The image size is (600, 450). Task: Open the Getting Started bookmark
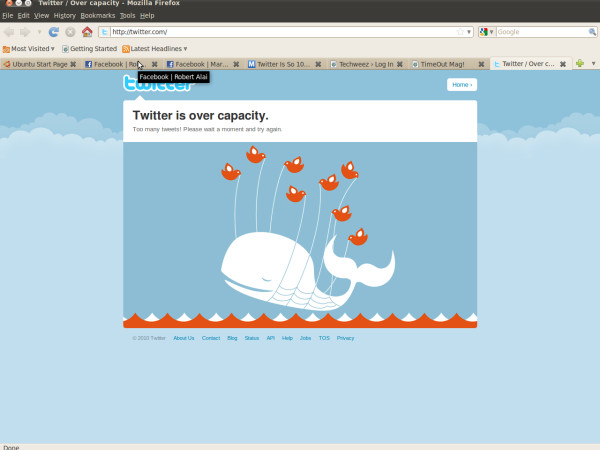pyautogui.click(x=90, y=49)
